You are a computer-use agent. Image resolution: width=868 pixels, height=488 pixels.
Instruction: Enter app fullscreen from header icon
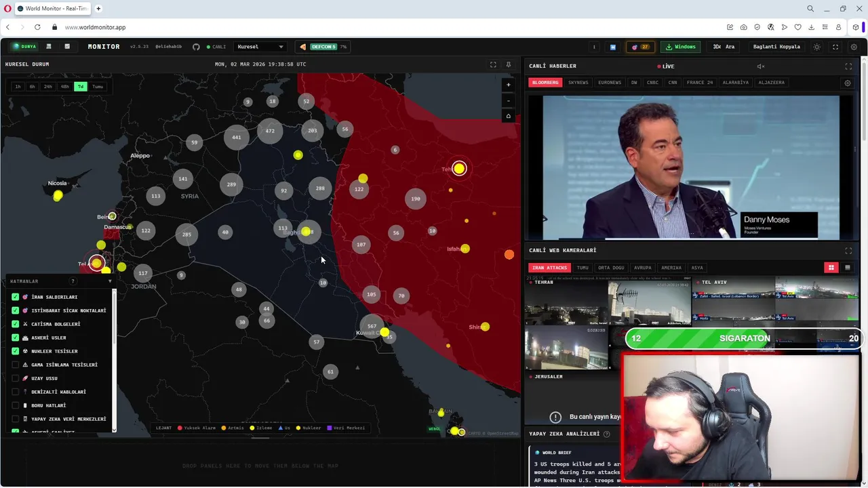835,47
